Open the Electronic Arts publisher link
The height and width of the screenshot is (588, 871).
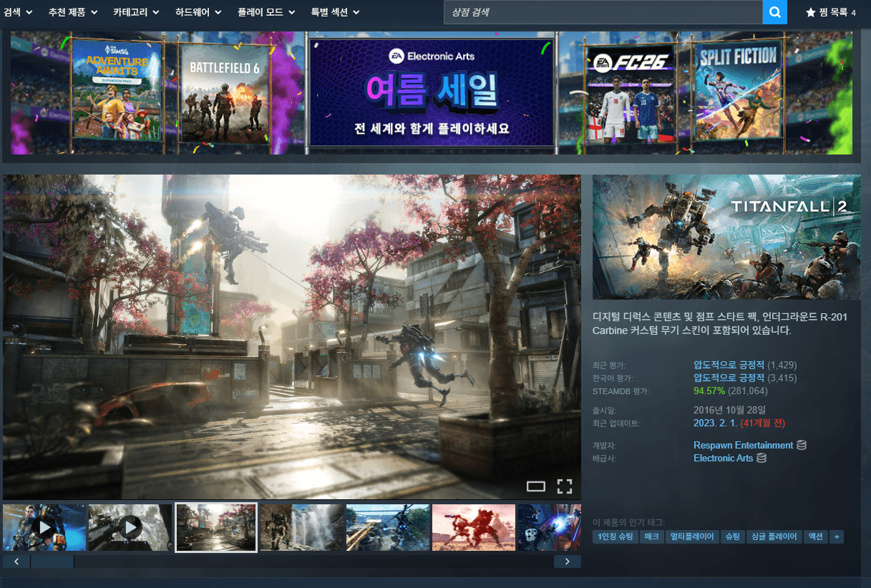(x=723, y=458)
